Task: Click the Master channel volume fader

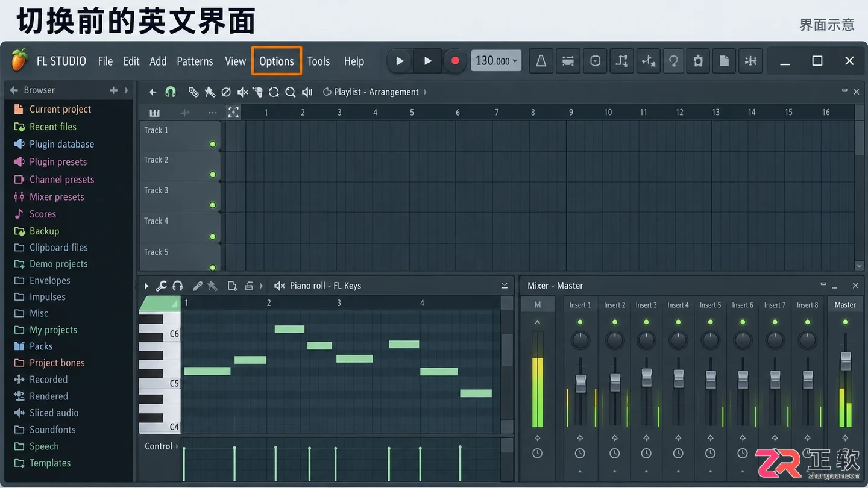Action: [x=846, y=361]
